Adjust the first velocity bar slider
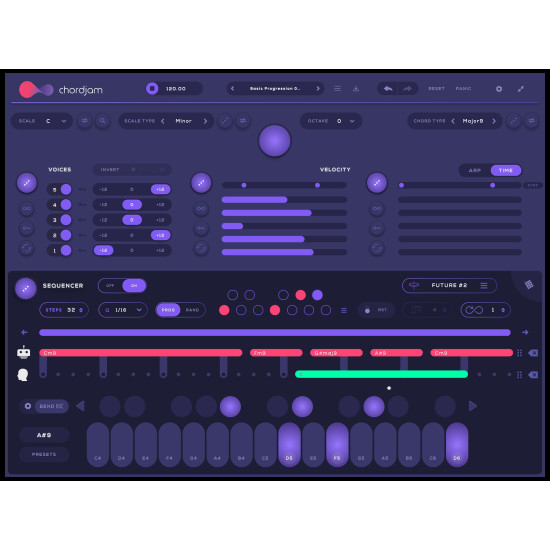The image size is (550, 550). (x=284, y=200)
